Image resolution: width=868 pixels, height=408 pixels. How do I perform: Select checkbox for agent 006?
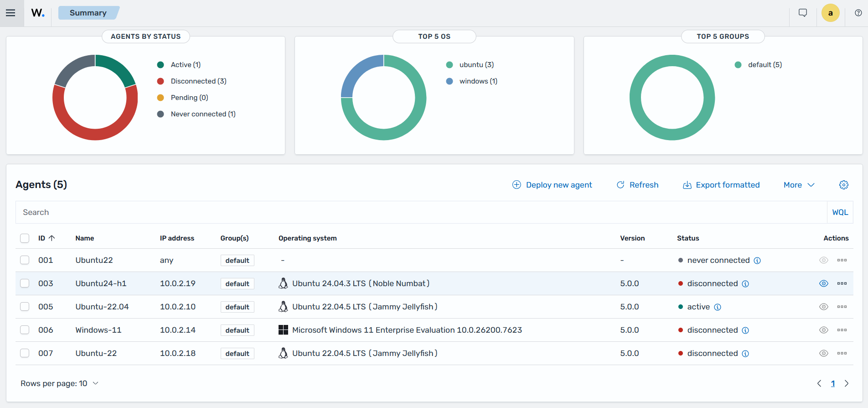click(25, 330)
